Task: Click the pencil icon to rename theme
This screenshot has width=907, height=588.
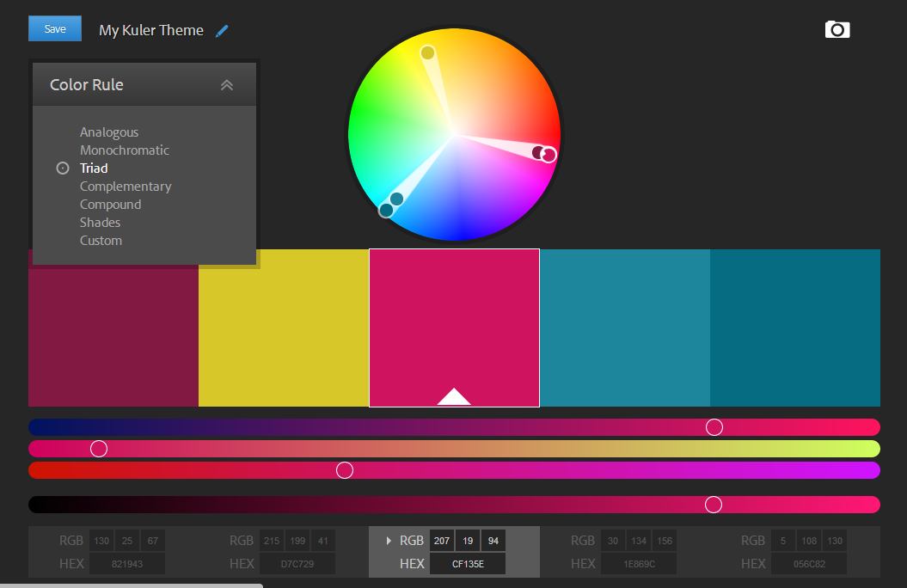Action: tap(222, 31)
